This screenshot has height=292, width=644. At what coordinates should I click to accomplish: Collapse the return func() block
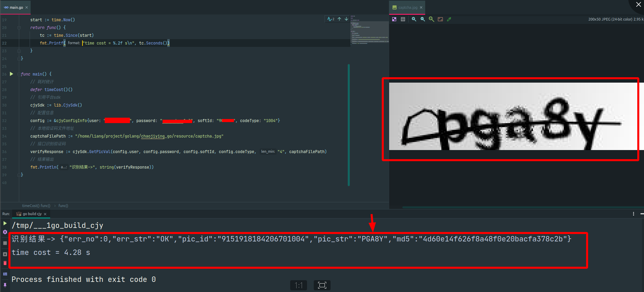tap(19, 28)
